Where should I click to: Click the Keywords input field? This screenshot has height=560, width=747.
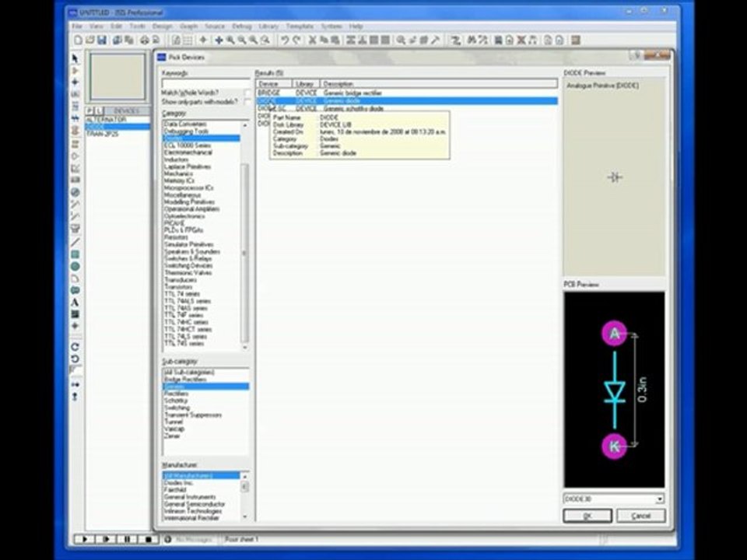pyautogui.click(x=205, y=82)
